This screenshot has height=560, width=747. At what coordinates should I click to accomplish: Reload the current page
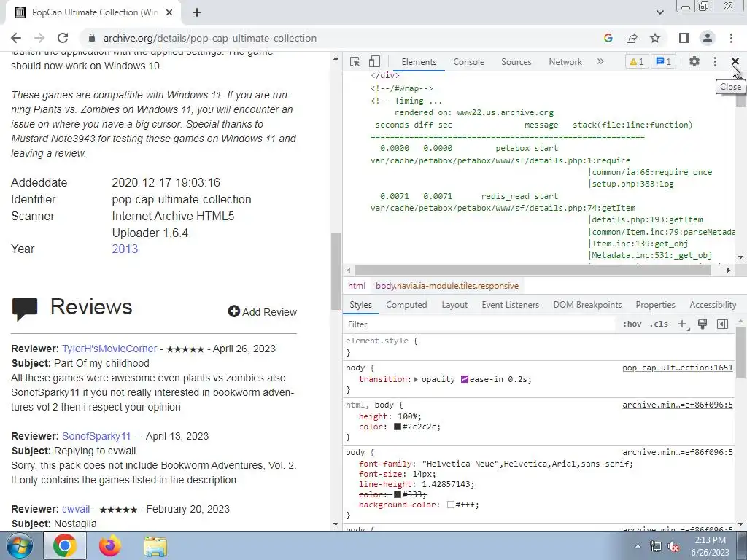(x=63, y=38)
